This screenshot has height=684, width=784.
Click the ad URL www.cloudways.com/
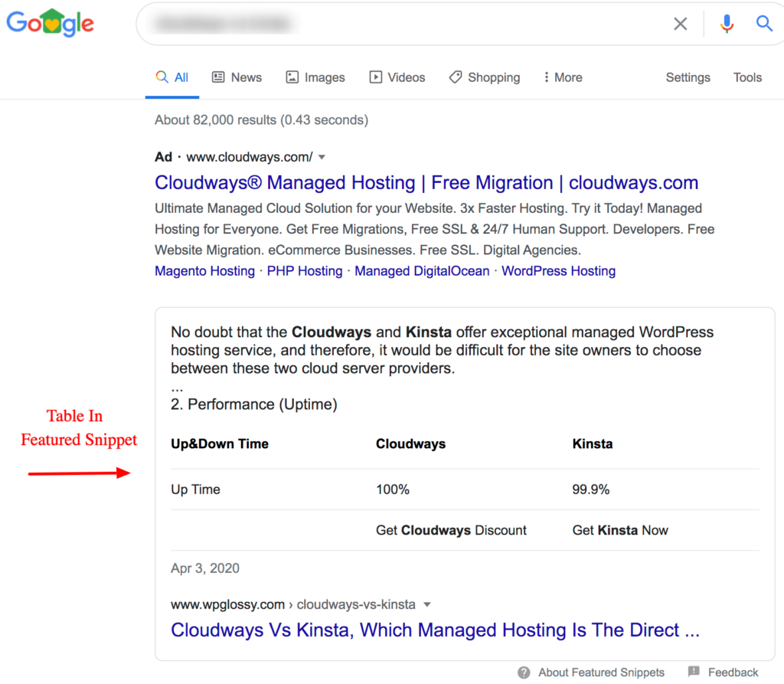250,157
